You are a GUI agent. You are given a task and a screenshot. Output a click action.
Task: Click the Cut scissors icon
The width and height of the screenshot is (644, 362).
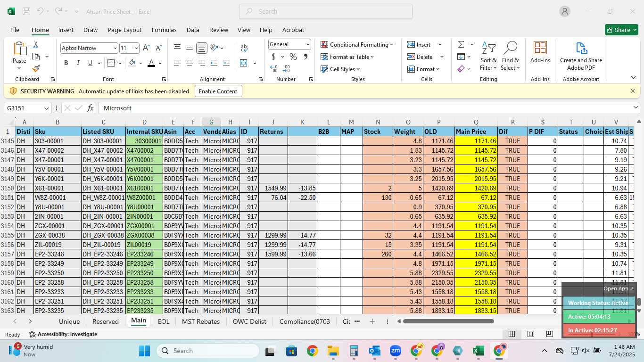(36, 45)
